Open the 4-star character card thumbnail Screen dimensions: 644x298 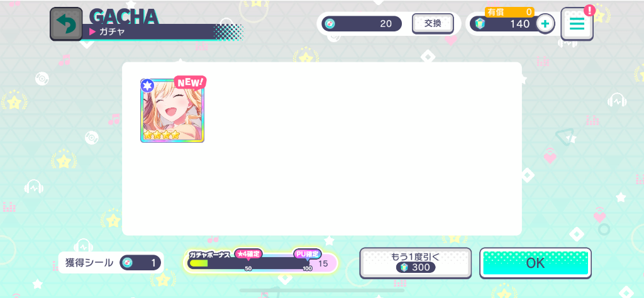(172, 111)
